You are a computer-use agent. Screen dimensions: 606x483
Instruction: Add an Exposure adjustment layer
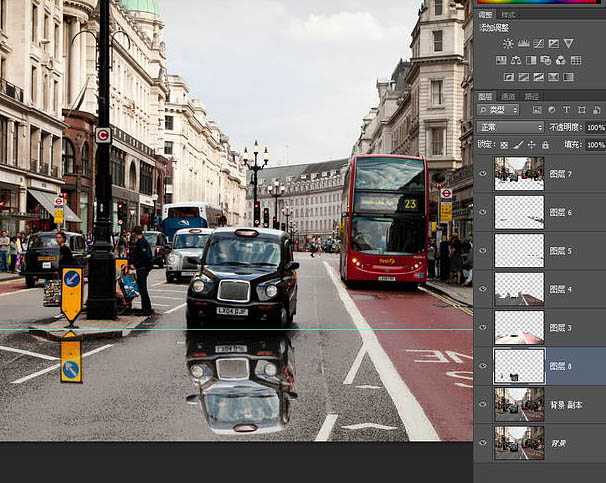[553, 44]
